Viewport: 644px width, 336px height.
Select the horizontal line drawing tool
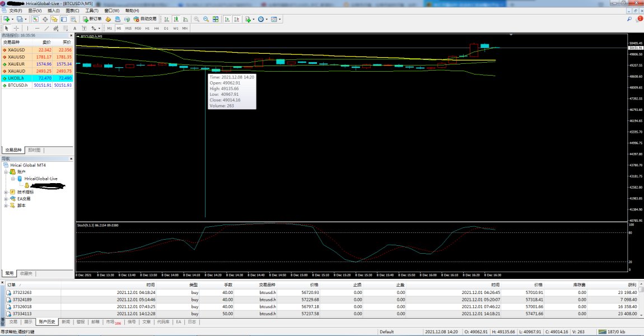pos(37,28)
